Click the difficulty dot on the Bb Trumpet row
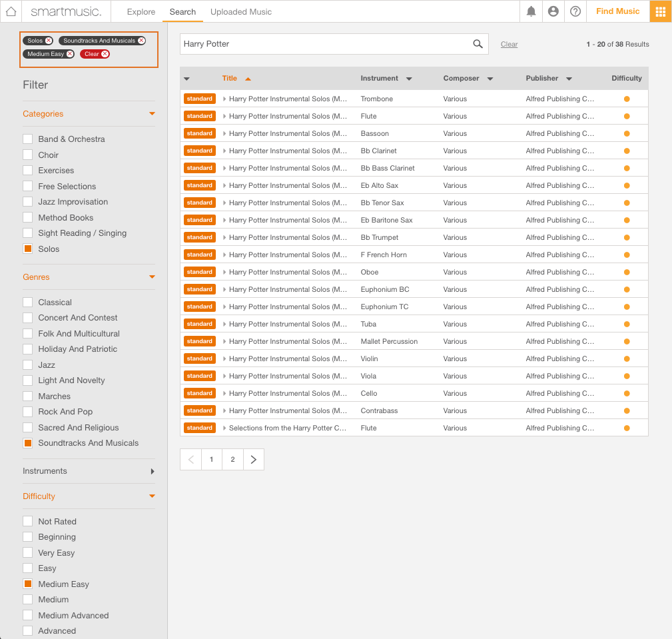 (x=627, y=237)
